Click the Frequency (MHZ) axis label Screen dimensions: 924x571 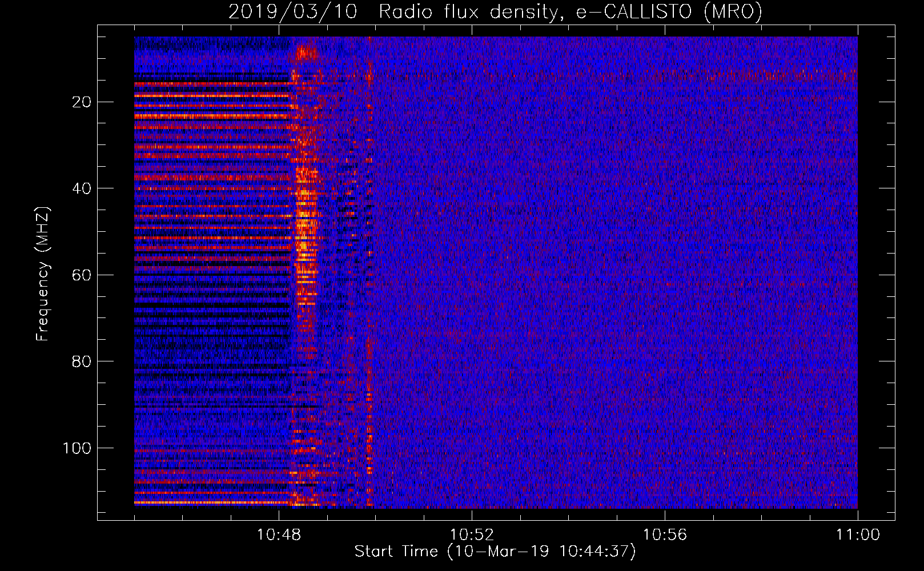pyautogui.click(x=43, y=274)
